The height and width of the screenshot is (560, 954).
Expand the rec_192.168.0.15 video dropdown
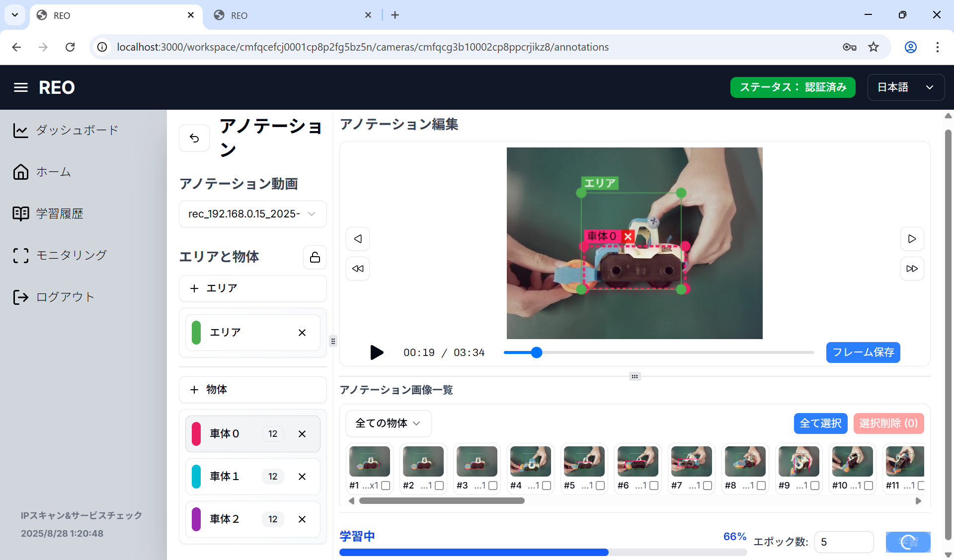(252, 214)
